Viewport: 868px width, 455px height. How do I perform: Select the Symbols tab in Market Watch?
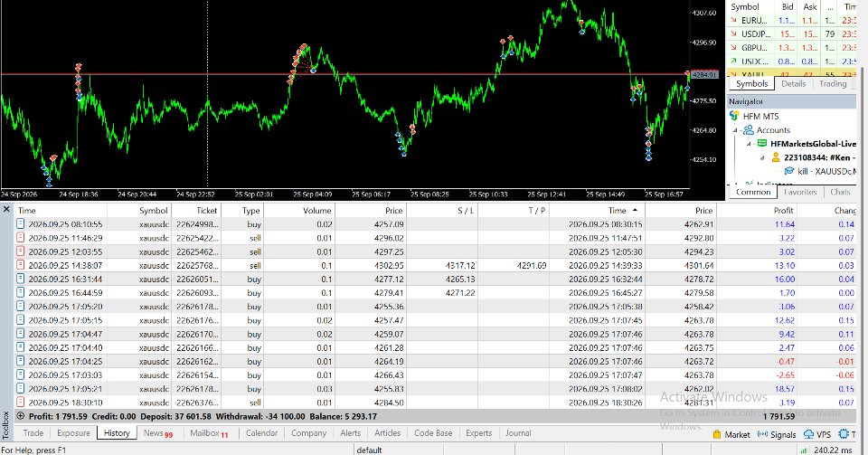[751, 83]
